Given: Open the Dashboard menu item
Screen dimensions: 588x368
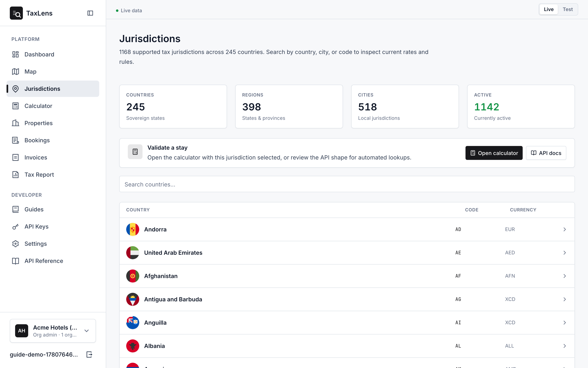Looking at the screenshot, I should pyautogui.click(x=53, y=54).
